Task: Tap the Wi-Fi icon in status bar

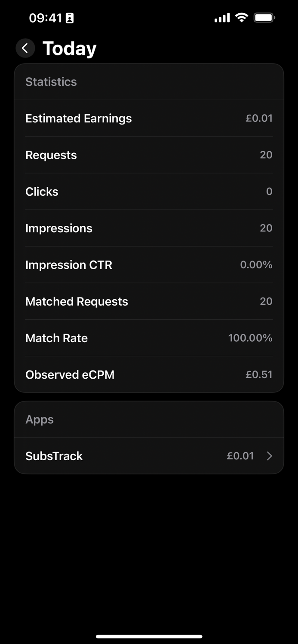Action: 241,18
